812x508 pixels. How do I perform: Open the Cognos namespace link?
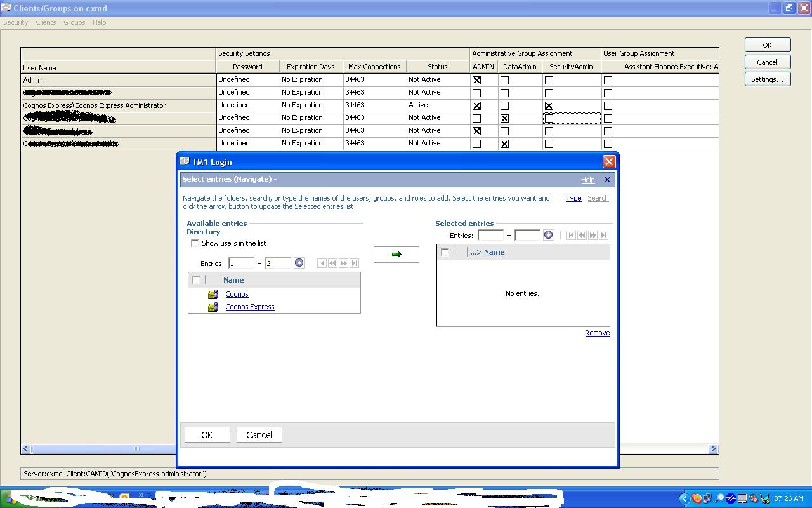[237, 295]
